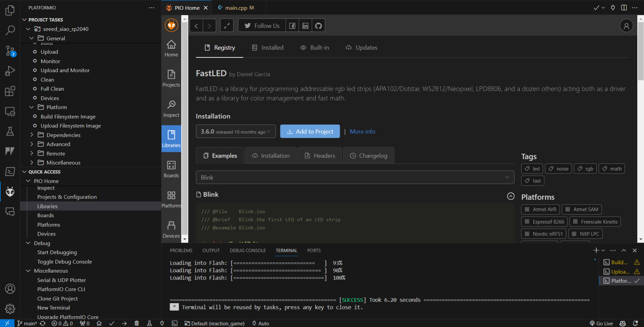Image resolution: width=644 pixels, height=327 pixels.
Task: Open the Blink example selector dropdown
Action: pos(355,177)
